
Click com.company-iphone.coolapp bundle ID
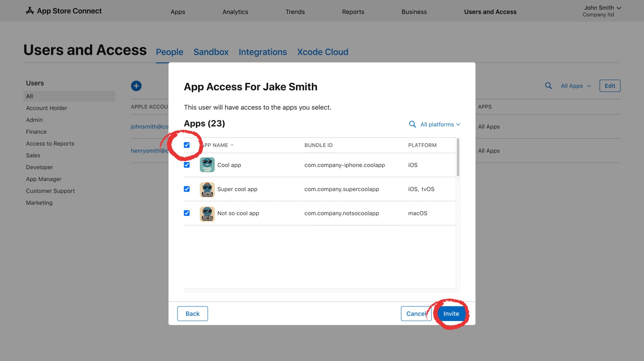(344, 165)
